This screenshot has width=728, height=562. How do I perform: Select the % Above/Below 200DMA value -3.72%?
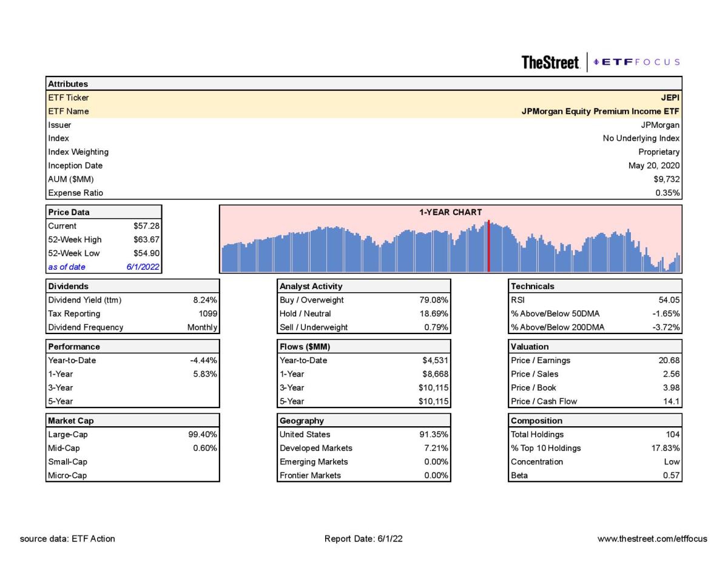tap(666, 327)
